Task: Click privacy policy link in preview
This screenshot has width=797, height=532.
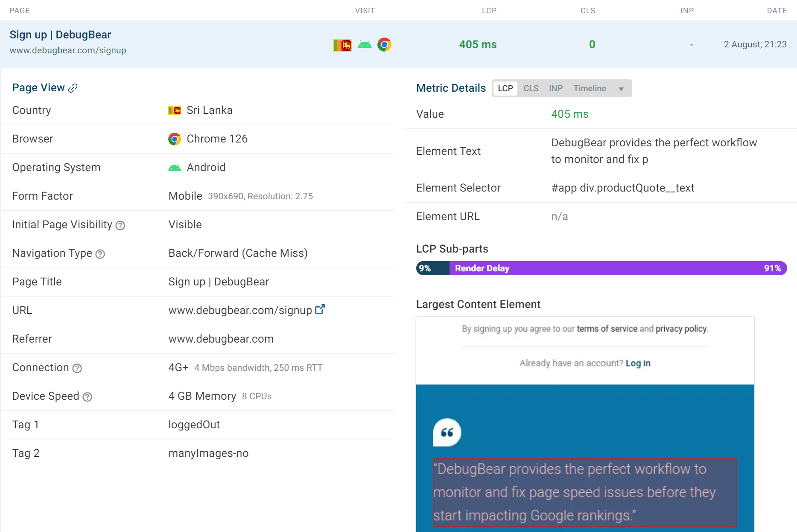Action: tap(681, 329)
